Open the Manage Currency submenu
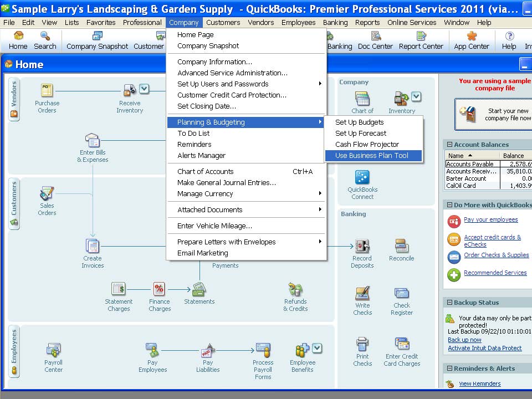The width and height of the screenshot is (532, 399). coord(246,194)
